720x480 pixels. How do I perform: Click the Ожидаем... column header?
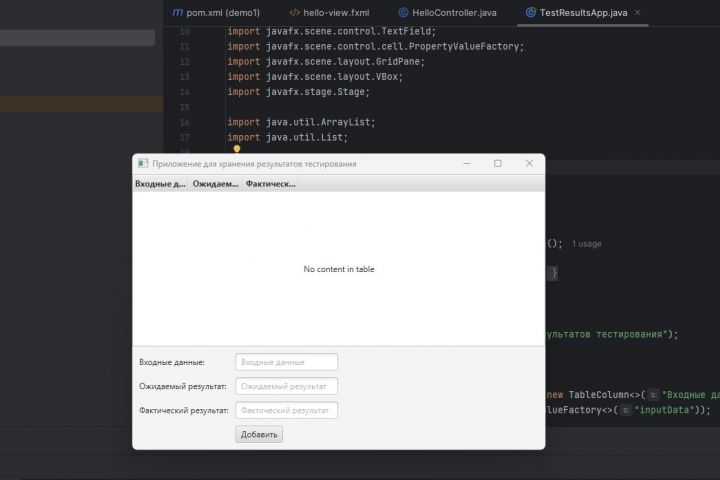(215, 184)
